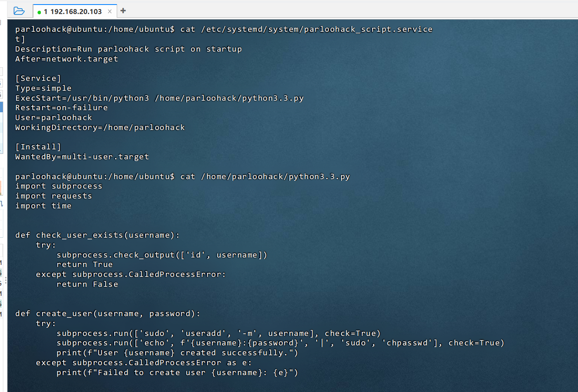This screenshot has height=392, width=578.
Task: Click the Description=Run parloohack script line
Action: tap(128, 49)
